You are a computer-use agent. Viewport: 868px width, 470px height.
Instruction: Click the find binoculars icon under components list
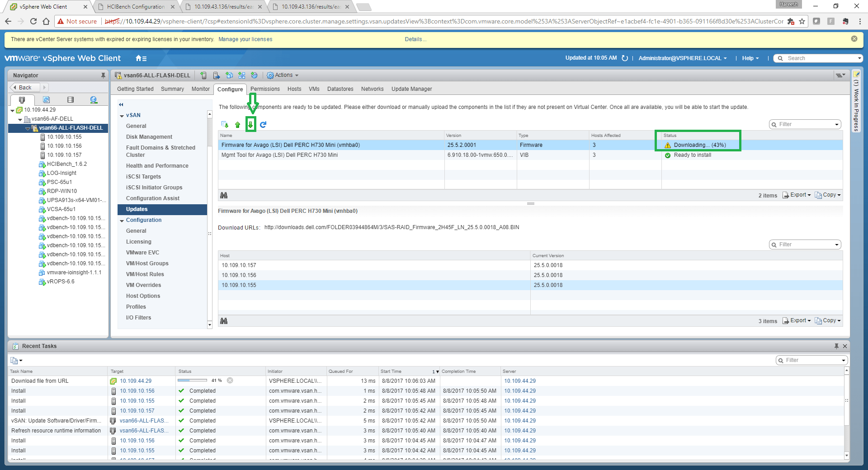[224, 195]
